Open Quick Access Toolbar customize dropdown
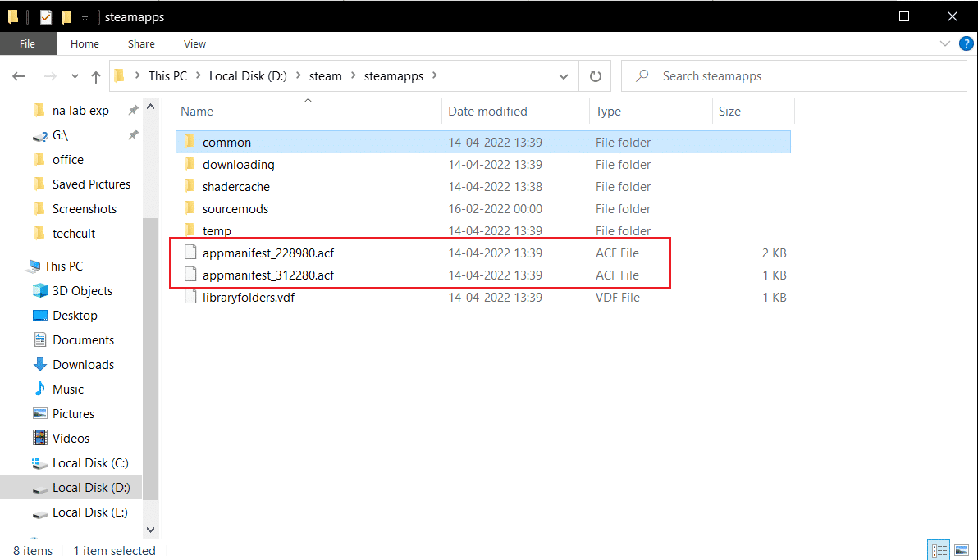The image size is (978, 560). (x=85, y=18)
